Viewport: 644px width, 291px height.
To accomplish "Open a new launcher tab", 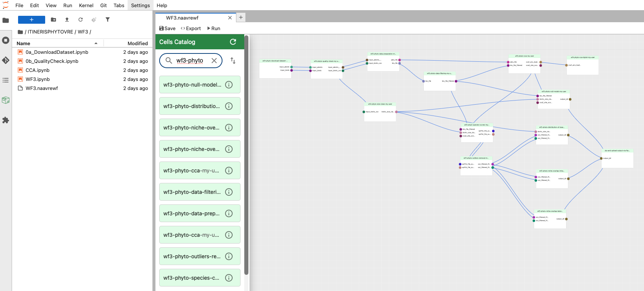I will 241,17.
